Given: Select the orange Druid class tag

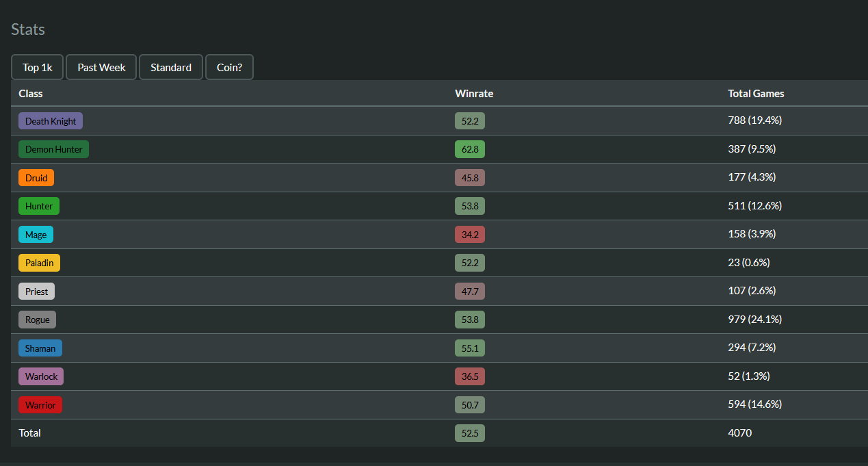Looking at the screenshot, I should click(x=36, y=178).
